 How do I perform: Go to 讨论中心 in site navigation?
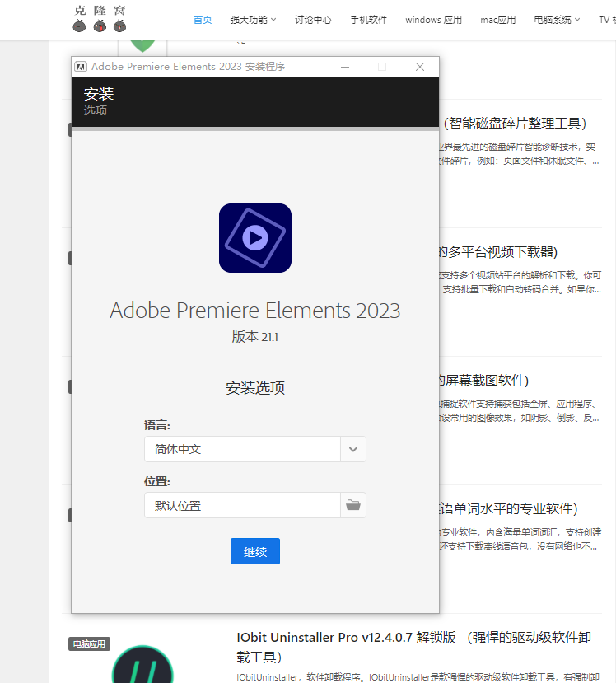(313, 20)
